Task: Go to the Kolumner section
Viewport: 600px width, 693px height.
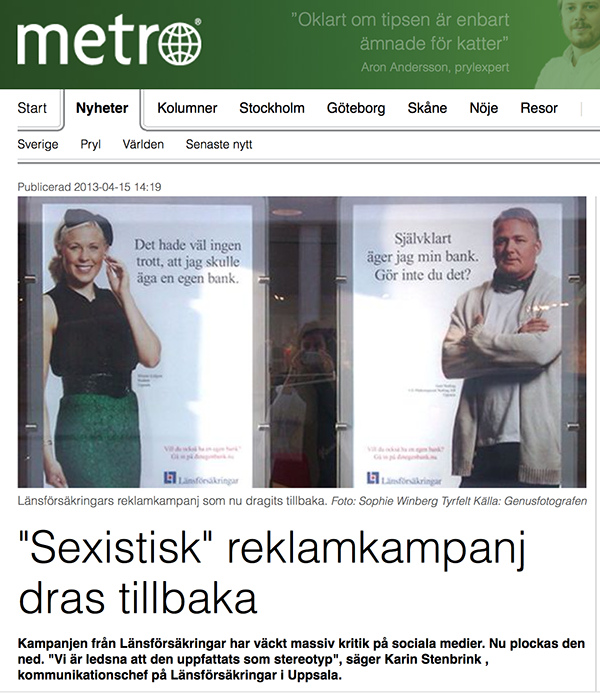Action: [187, 108]
